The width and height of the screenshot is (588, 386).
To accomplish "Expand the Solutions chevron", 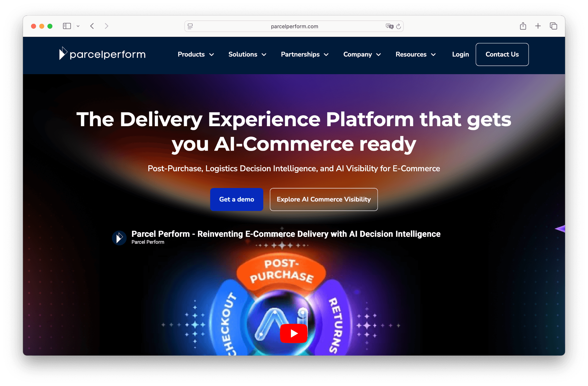I will tap(264, 55).
